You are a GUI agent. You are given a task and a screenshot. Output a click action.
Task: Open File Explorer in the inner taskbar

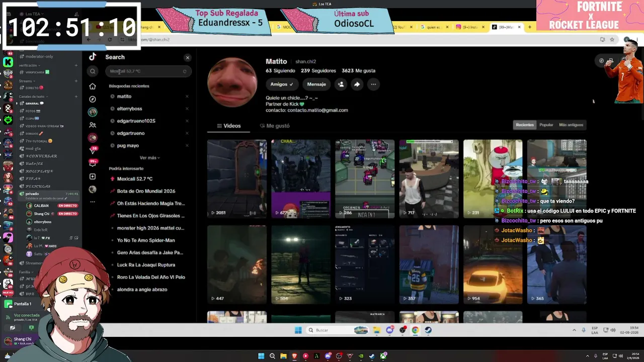(x=377, y=330)
